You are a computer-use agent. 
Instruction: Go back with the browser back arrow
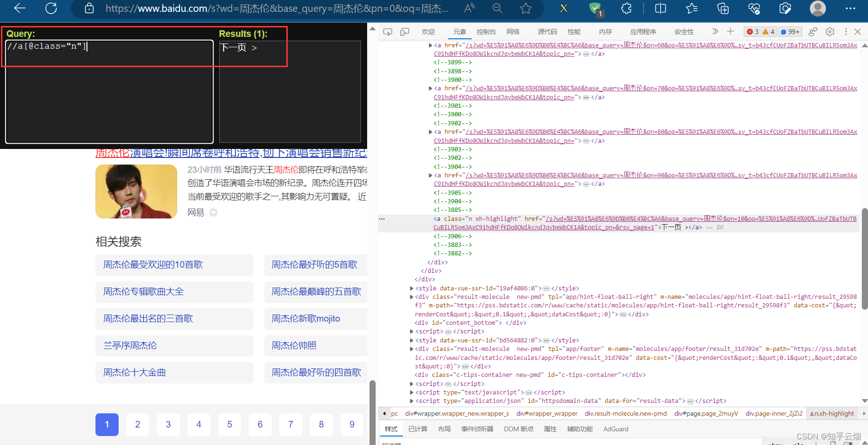coord(20,8)
